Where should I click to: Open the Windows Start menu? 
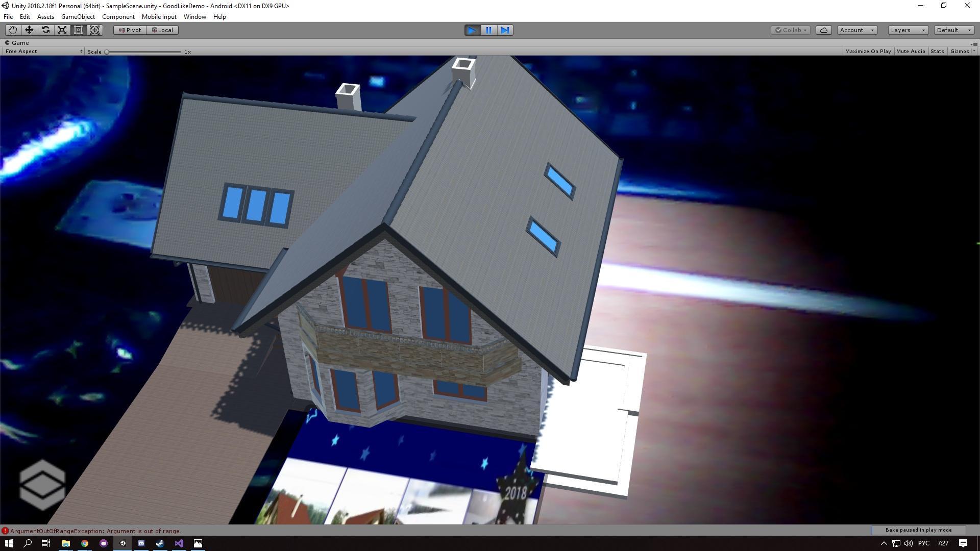(9, 543)
